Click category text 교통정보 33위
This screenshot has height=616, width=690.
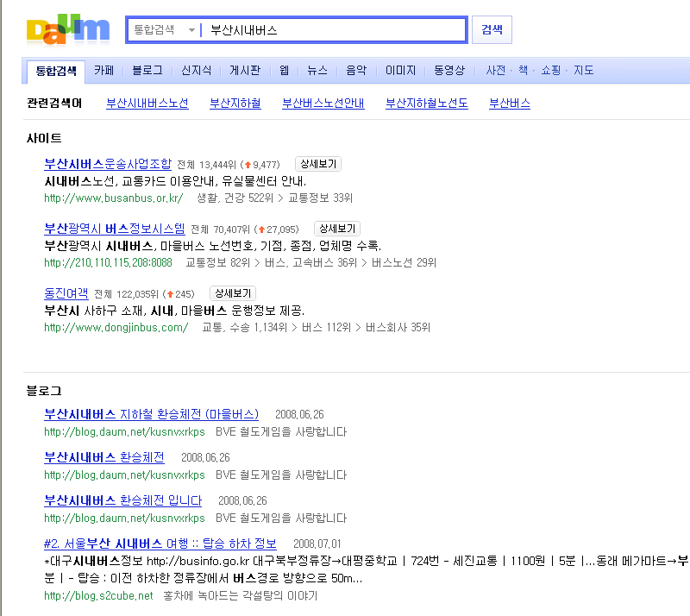tap(320, 198)
